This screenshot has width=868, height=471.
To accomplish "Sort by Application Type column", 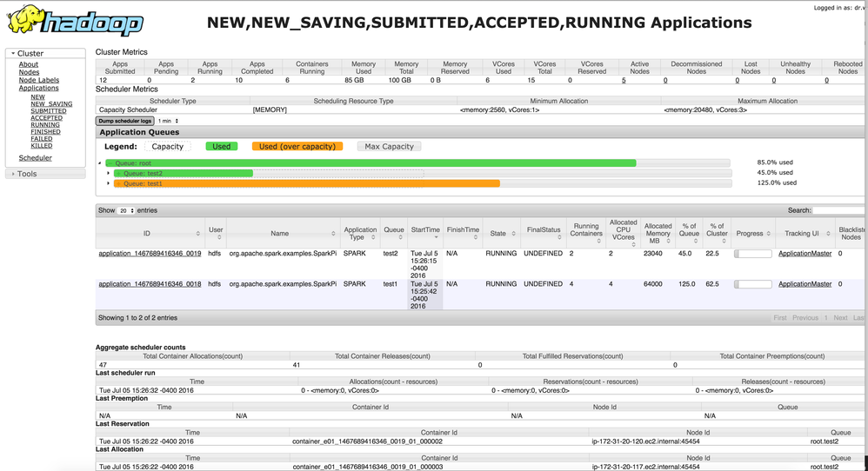I will pos(360,233).
